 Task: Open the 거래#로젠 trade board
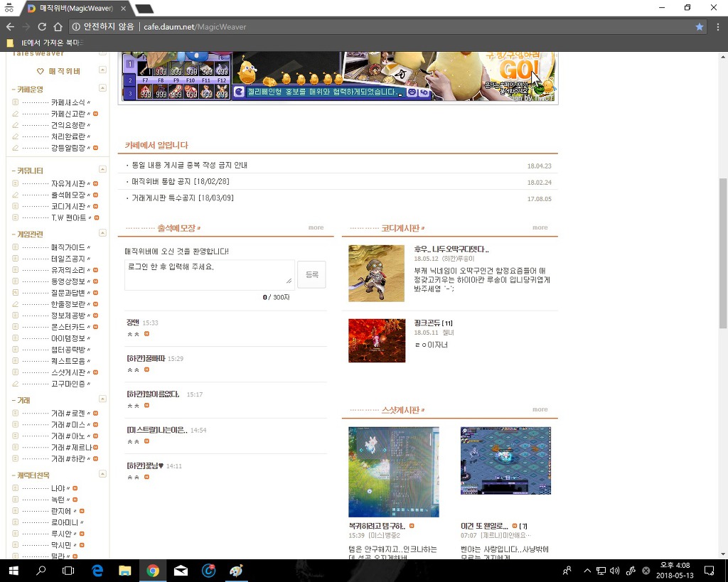(x=68, y=414)
